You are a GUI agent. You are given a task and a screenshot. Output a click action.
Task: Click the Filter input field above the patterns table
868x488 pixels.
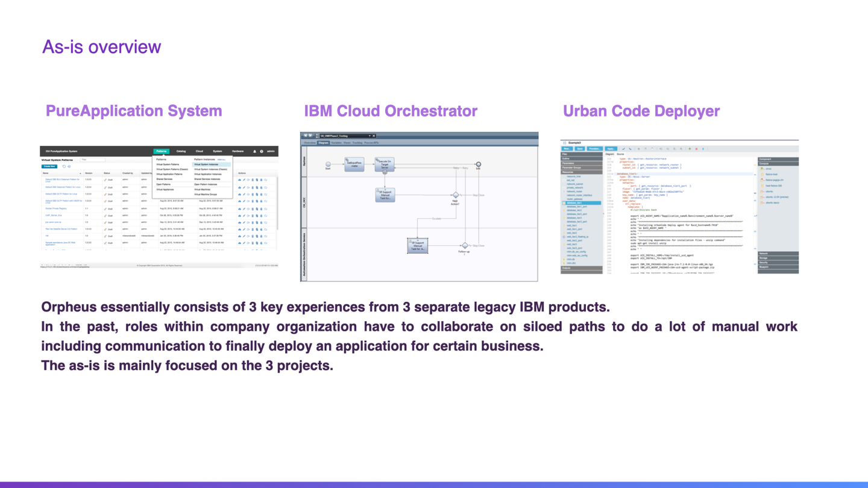pos(93,160)
